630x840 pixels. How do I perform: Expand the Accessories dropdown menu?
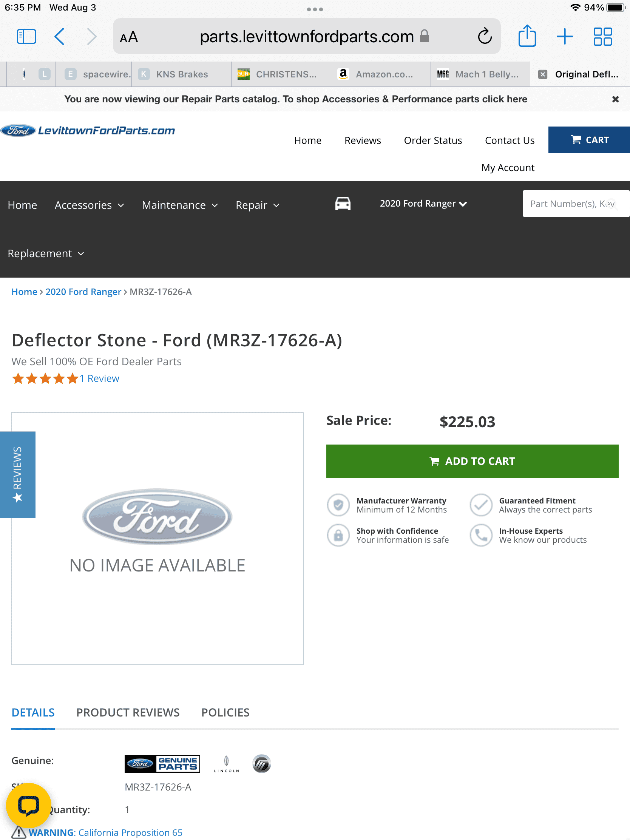coord(89,205)
